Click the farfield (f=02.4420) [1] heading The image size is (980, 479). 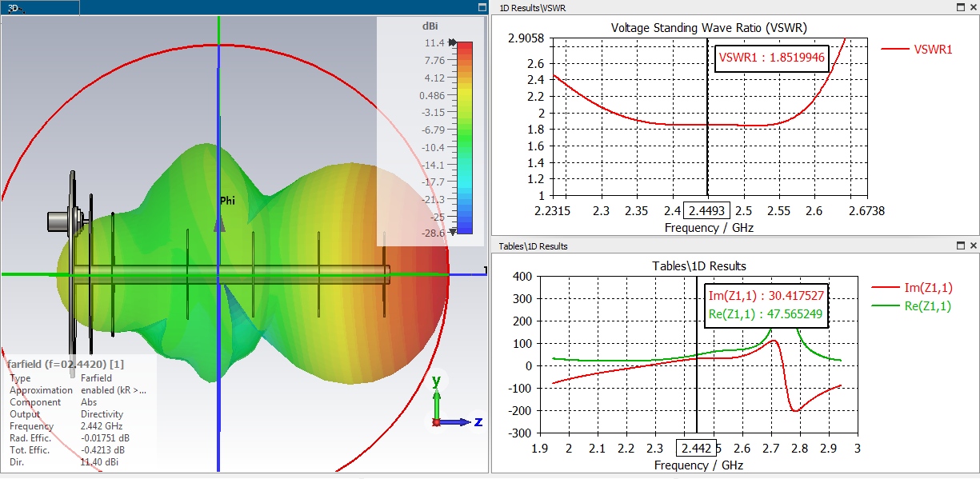(66, 364)
